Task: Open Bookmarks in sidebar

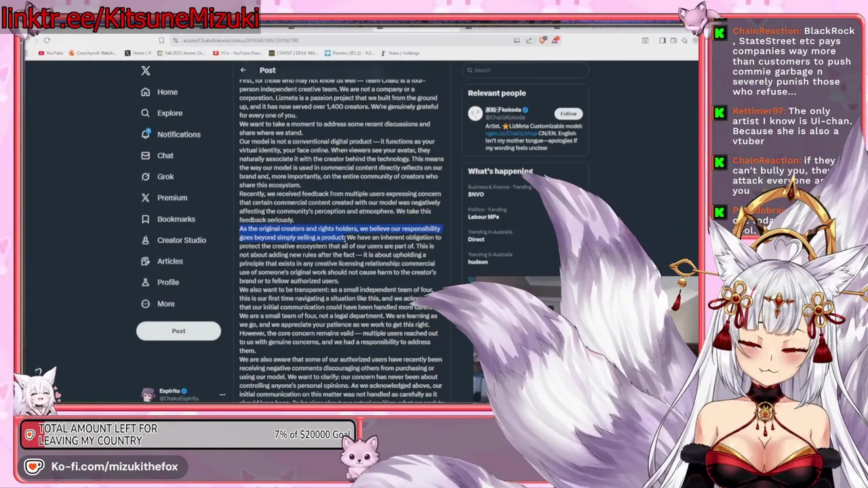Action: click(x=167, y=219)
